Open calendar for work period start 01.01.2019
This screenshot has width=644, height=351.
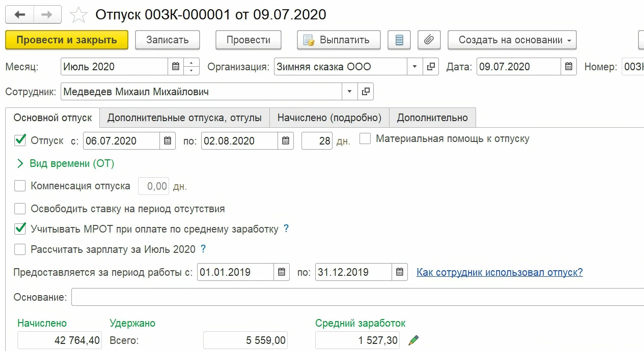click(282, 272)
